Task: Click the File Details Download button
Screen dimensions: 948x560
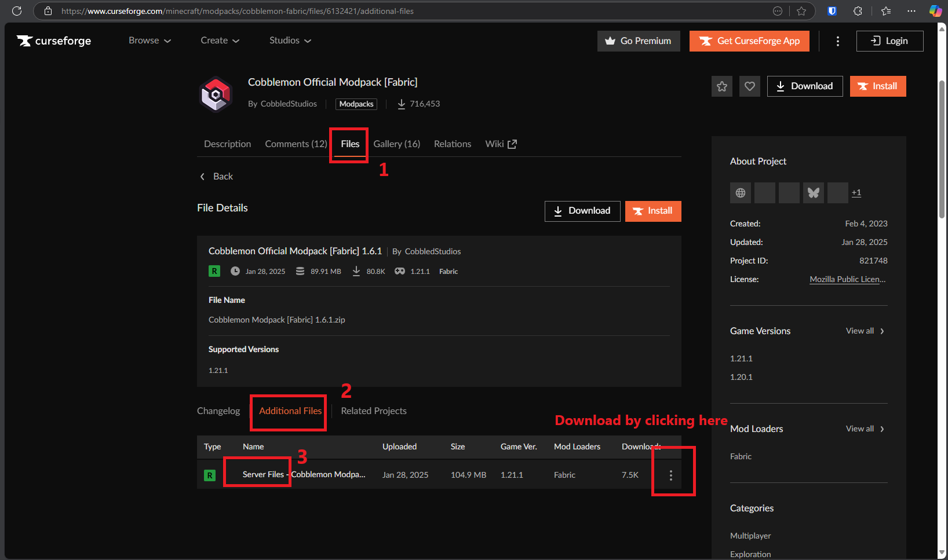Action: tap(582, 211)
